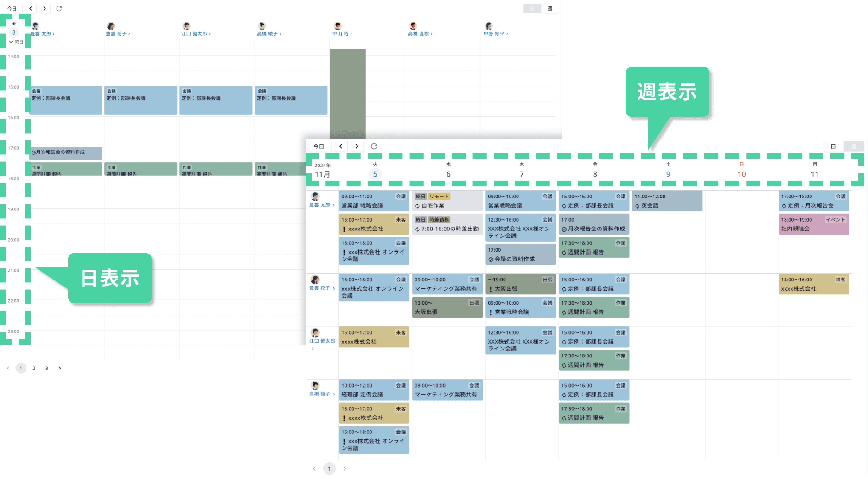Switch to 日 tab in week view
Viewport: 868px width, 484px height.
tap(833, 146)
